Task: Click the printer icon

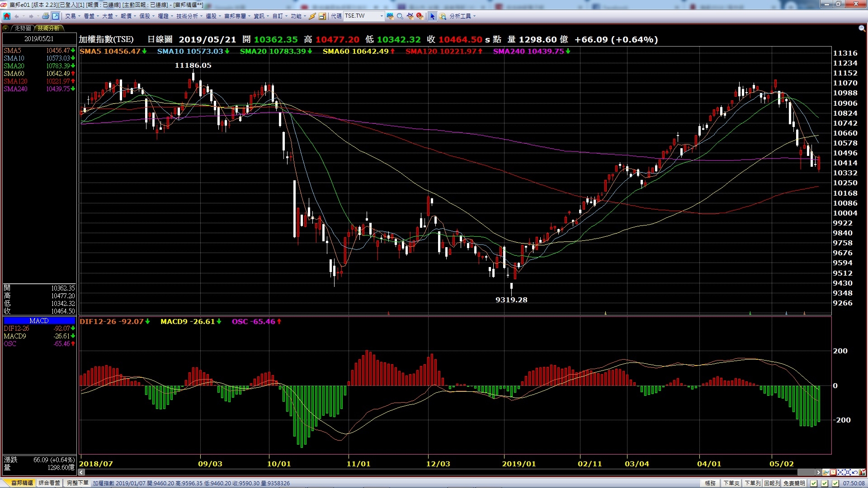Action: pyautogui.click(x=45, y=16)
